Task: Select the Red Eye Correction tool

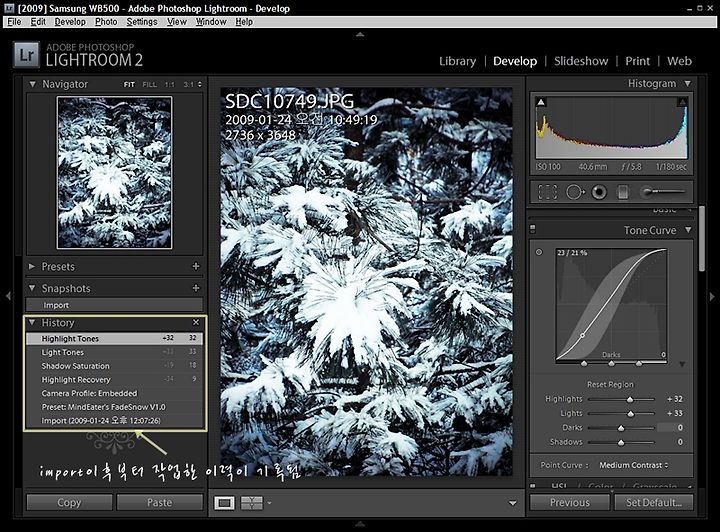Action: coord(599,192)
